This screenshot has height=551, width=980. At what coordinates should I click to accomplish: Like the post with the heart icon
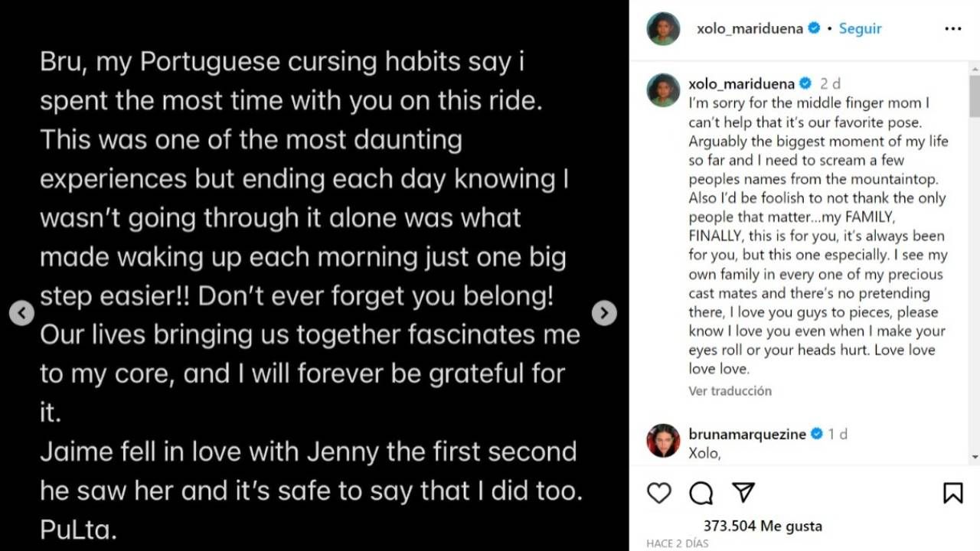pos(659,493)
